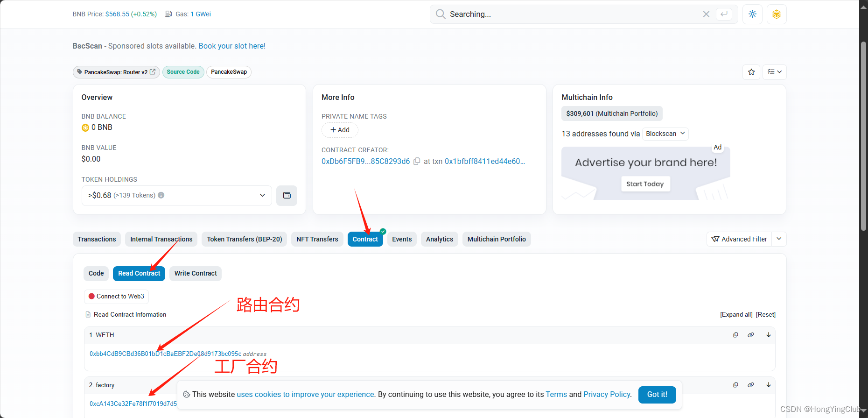868x418 pixels.
Task: Open the Privacy Policy link
Action: point(607,395)
